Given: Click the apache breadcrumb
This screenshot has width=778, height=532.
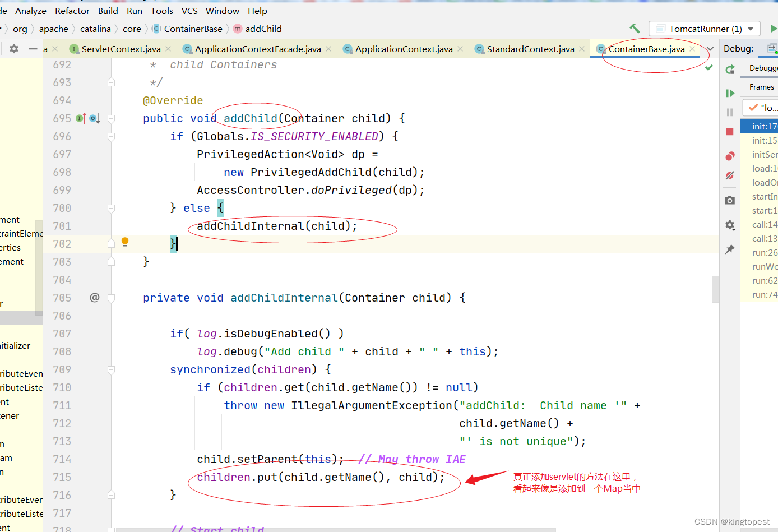Looking at the screenshot, I should (54, 29).
